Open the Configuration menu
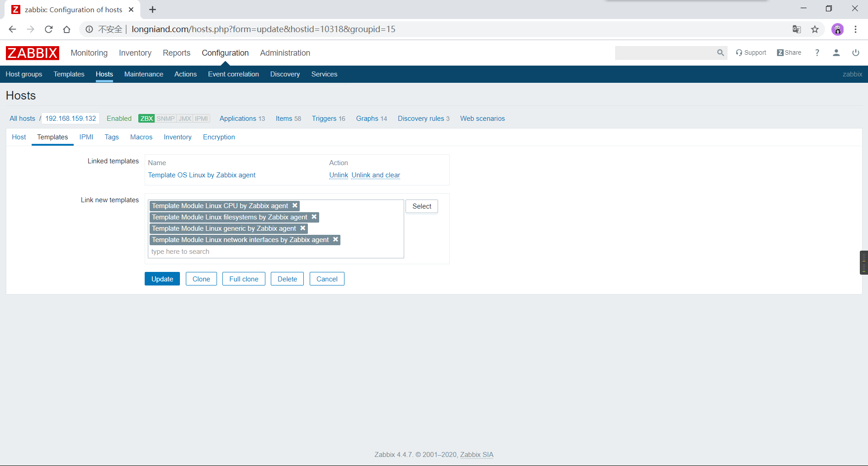The height and width of the screenshot is (466, 868). (x=225, y=53)
